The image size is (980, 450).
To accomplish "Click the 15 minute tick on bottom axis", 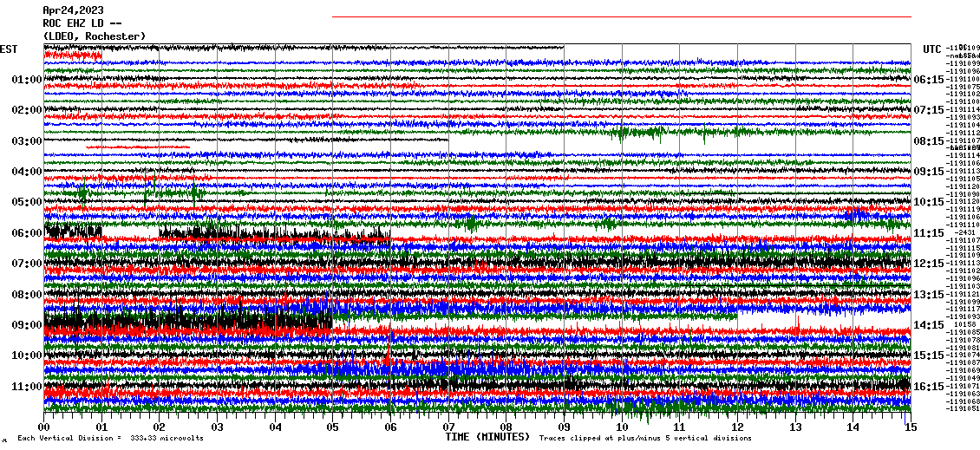I will click(x=910, y=427).
